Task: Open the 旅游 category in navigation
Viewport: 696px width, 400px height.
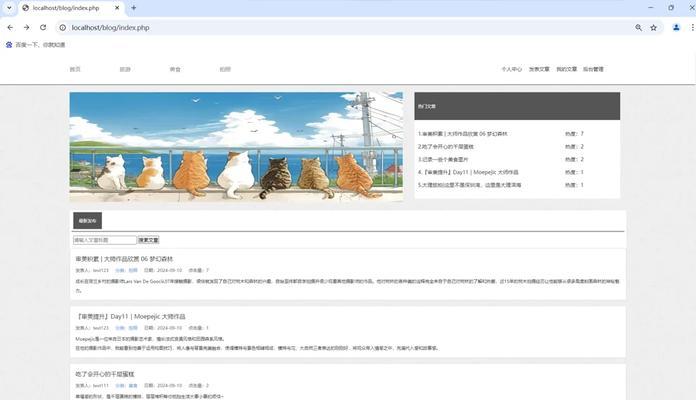Action: [125, 69]
